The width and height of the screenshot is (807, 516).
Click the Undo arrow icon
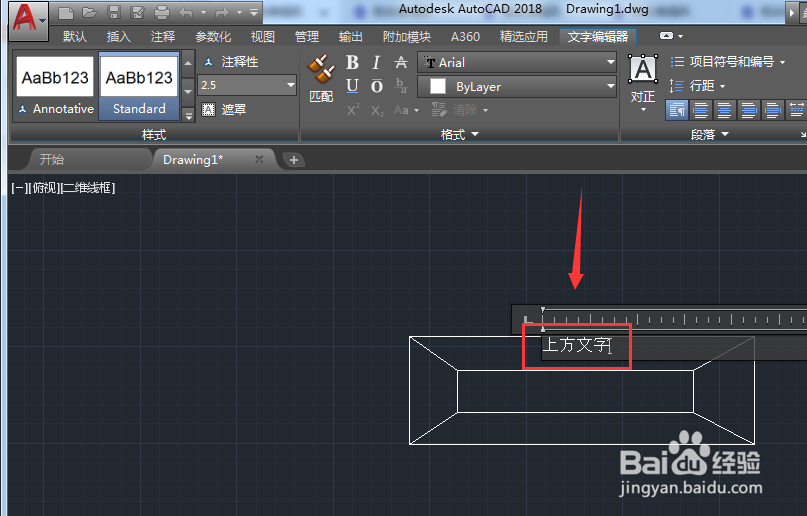[186, 12]
